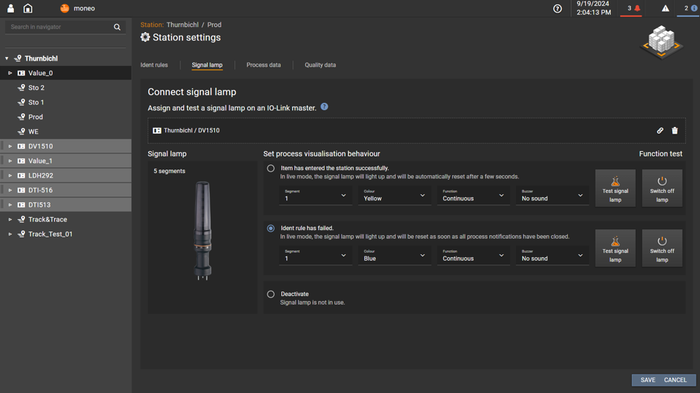The width and height of the screenshot is (700, 393).
Task: Go to home via house icon
Action: point(28,8)
